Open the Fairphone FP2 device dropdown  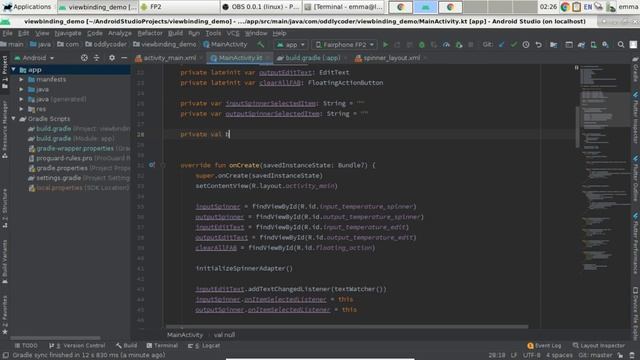click(345, 44)
